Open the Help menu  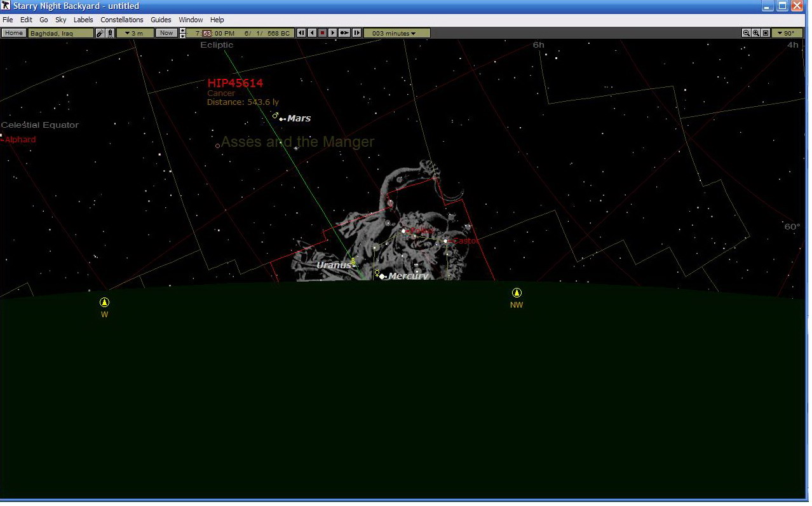(x=217, y=20)
